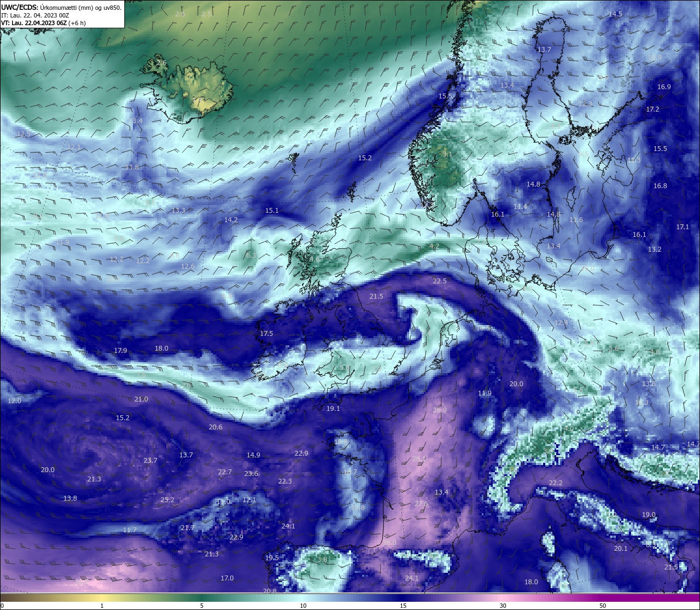
Task: Select the 14.9 value on the map
Action: pyautogui.click(x=253, y=455)
